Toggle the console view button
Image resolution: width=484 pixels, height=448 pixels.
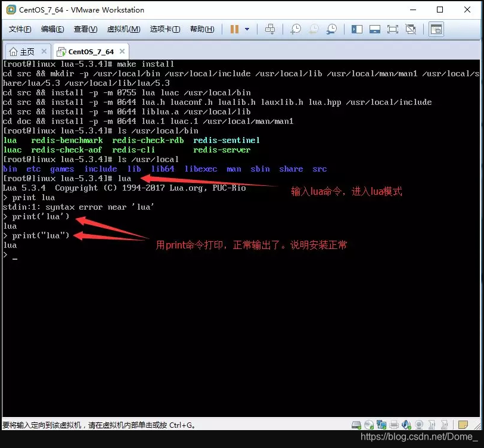coord(436,29)
